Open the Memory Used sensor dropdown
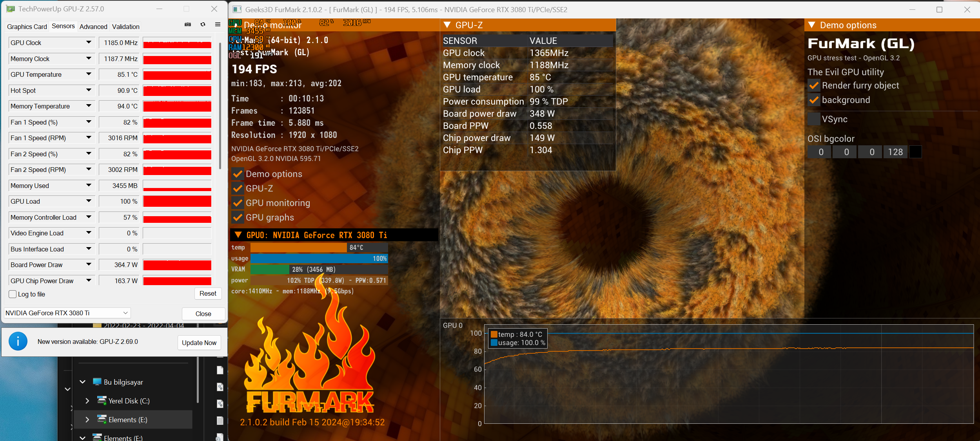Screen dimensions: 980x441 89,185
